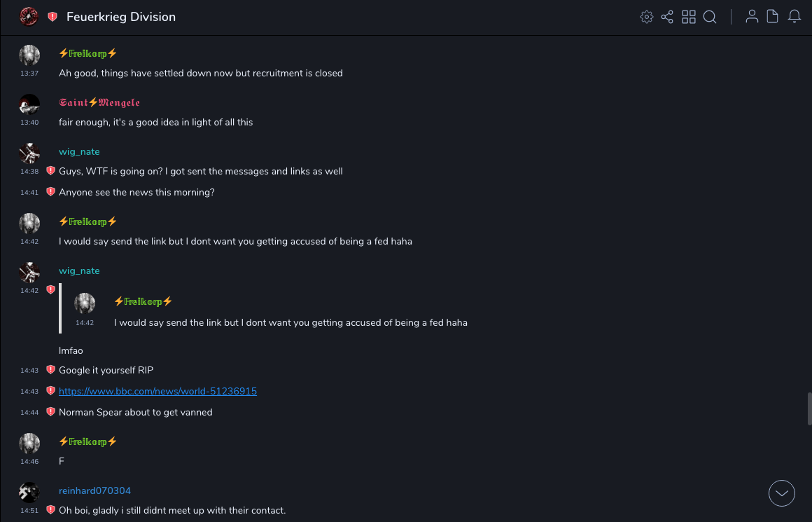The width and height of the screenshot is (812, 522).
Task: Click the wig_nate username above the 14:38 message
Action: pos(79,151)
